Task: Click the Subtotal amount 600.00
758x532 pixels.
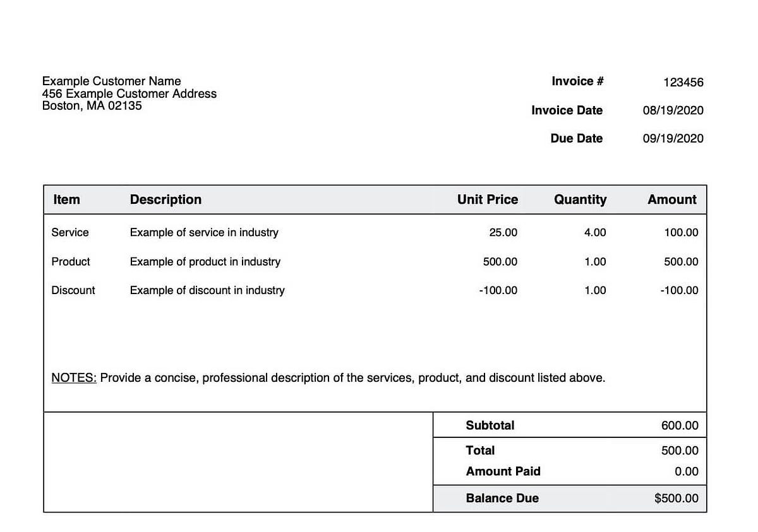Action: click(x=680, y=425)
